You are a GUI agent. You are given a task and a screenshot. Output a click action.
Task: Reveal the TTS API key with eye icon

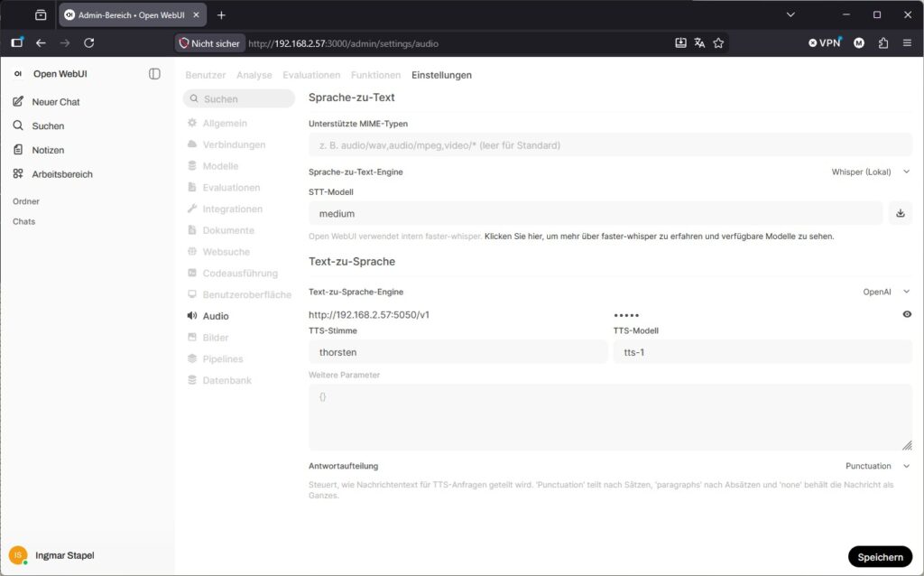coord(907,314)
